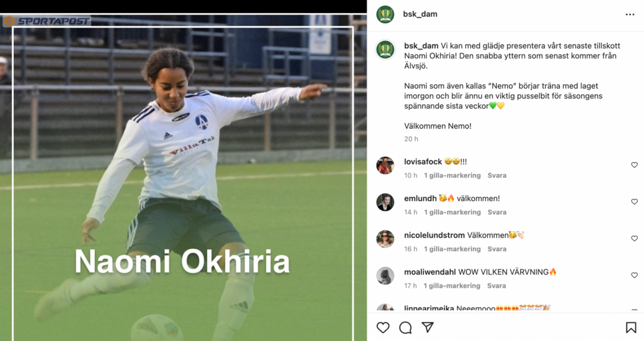Open the three-dot more options menu
This screenshot has height=341, width=644.
(x=630, y=14)
